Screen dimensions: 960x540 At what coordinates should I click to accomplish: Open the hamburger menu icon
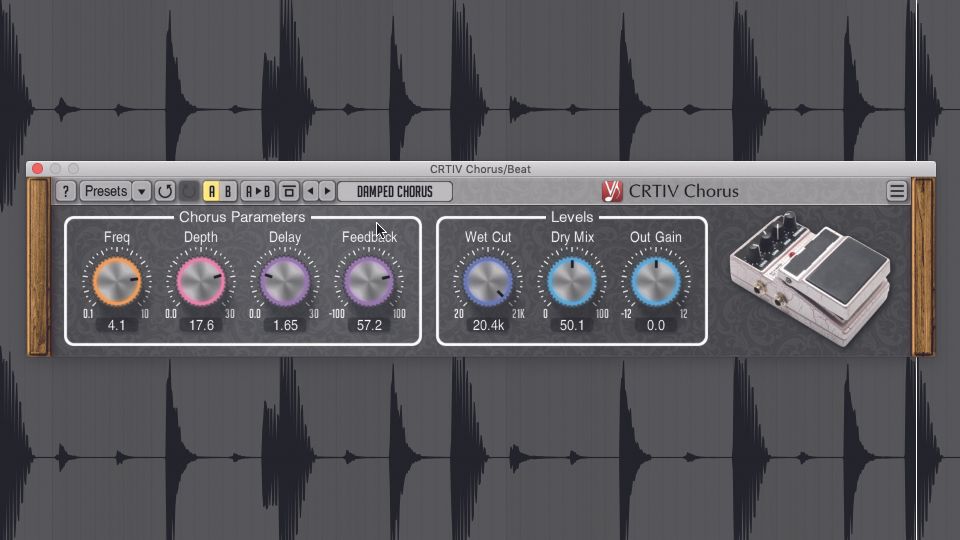click(x=896, y=192)
